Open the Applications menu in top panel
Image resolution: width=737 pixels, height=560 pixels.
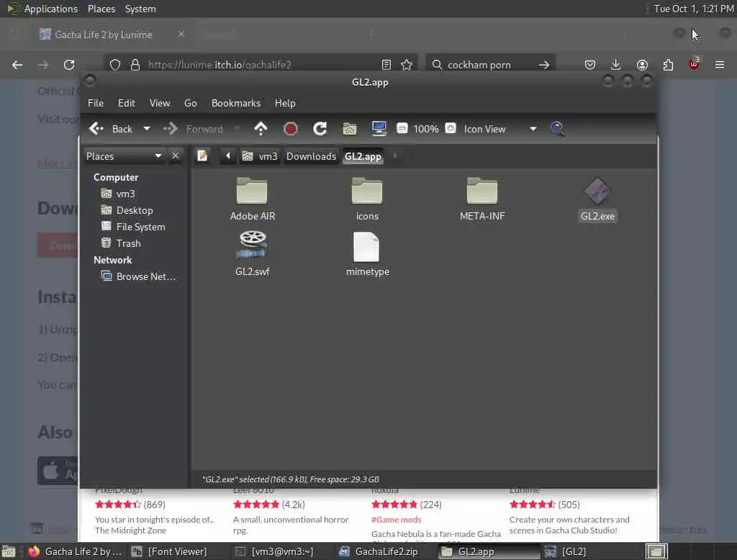[x=42, y=9]
